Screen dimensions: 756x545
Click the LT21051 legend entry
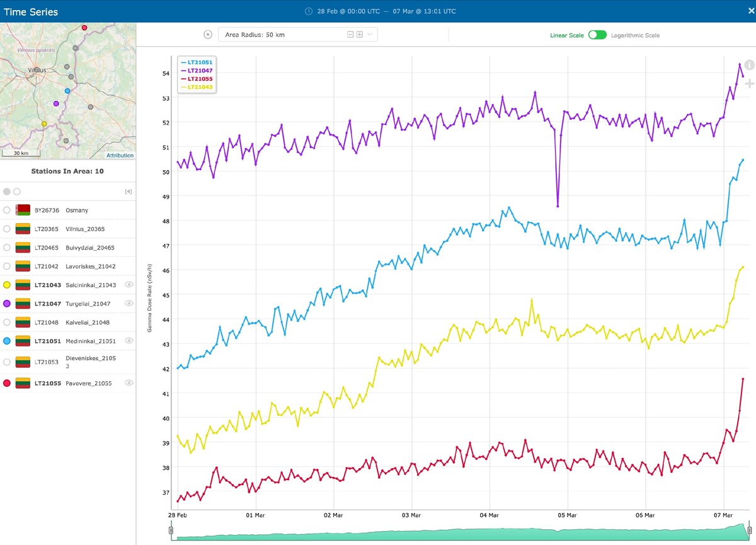tap(197, 62)
